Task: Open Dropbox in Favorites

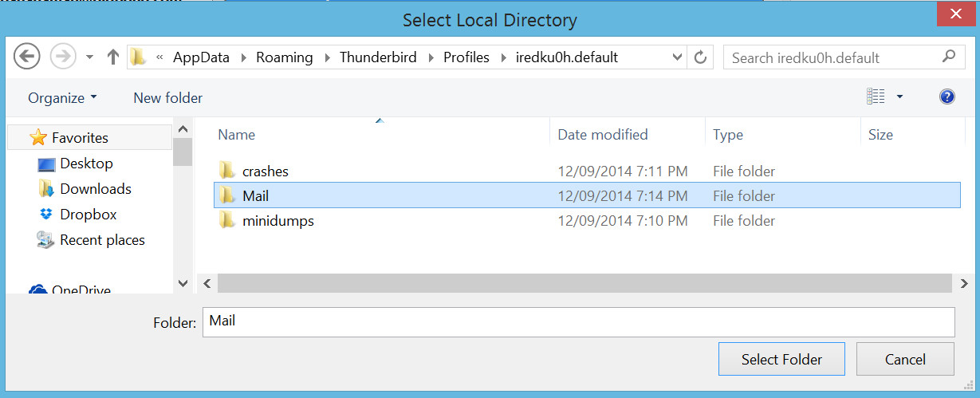Action: (88, 215)
